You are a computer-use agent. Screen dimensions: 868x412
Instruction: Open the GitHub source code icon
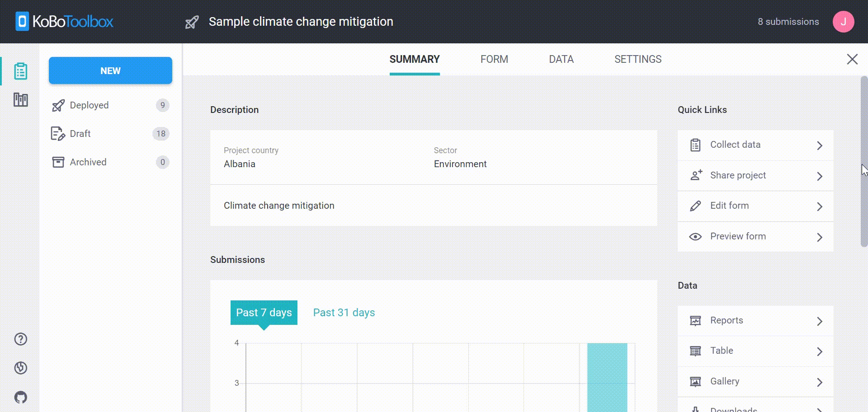coord(21,397)
